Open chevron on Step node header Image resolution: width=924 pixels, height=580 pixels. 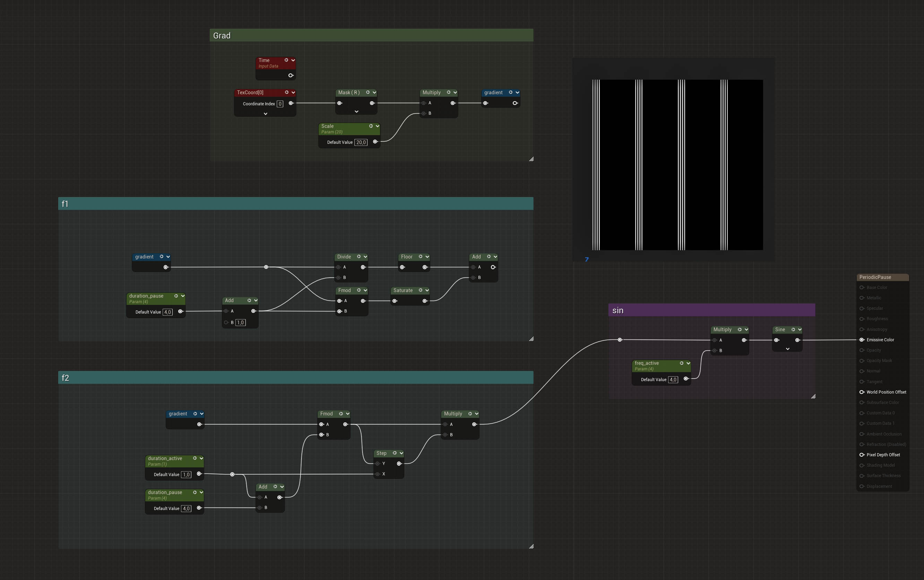pyautogui.click(x=401, y=453)
